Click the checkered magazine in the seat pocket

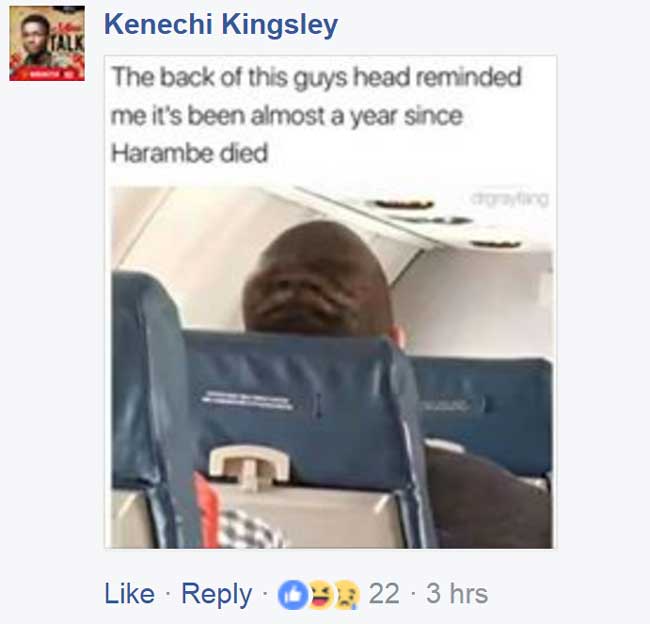click(250, 529)
